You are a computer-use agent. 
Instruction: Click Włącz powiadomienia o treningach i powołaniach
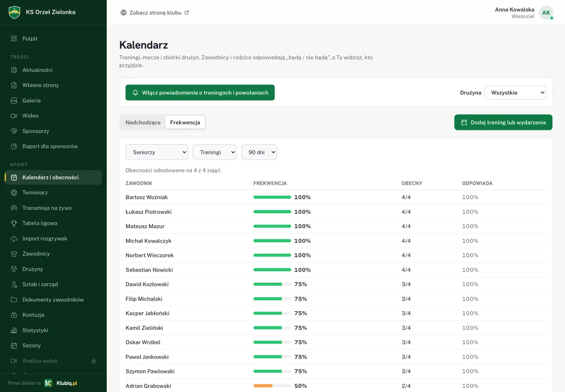(200, 92)
